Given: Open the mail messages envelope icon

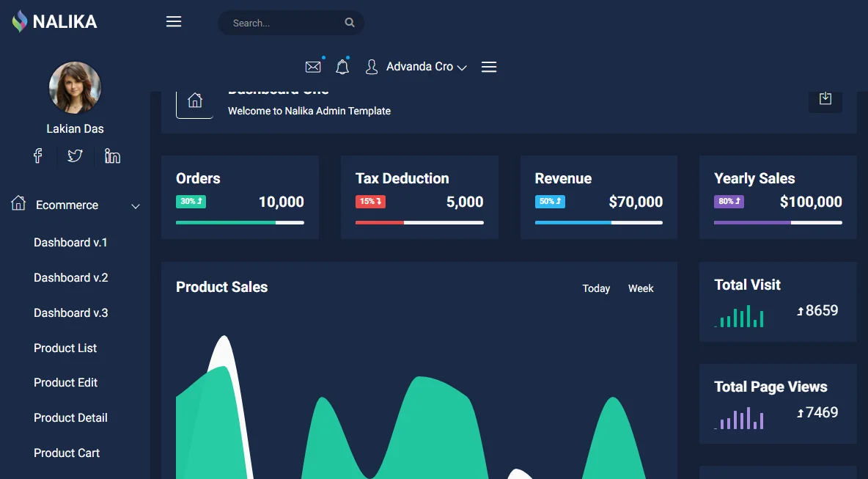Looking at the screenshot, I should [x=313, y=67].
